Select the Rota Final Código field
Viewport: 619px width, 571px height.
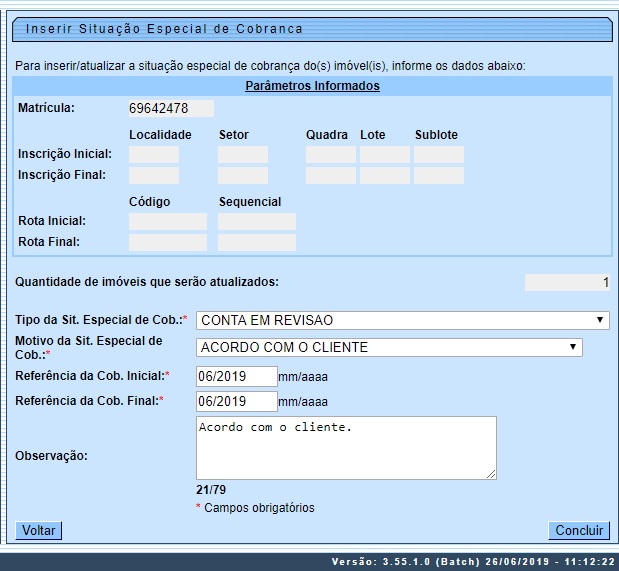168,242
